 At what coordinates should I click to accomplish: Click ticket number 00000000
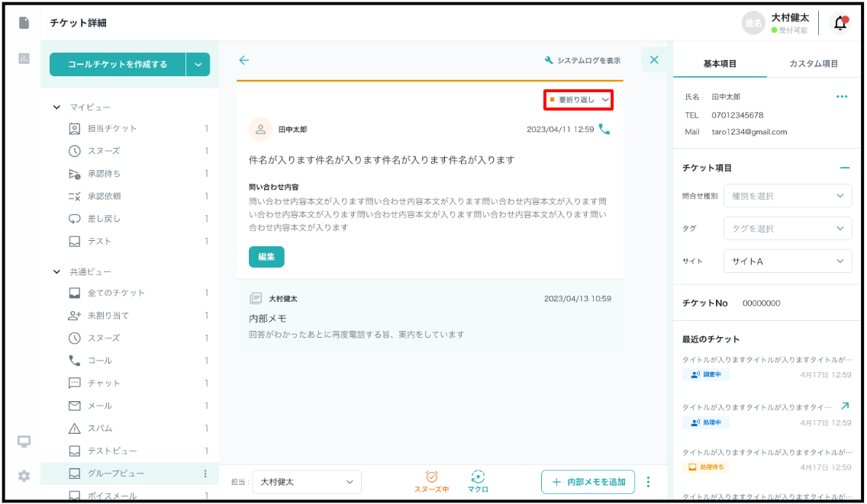click(762, 303)
